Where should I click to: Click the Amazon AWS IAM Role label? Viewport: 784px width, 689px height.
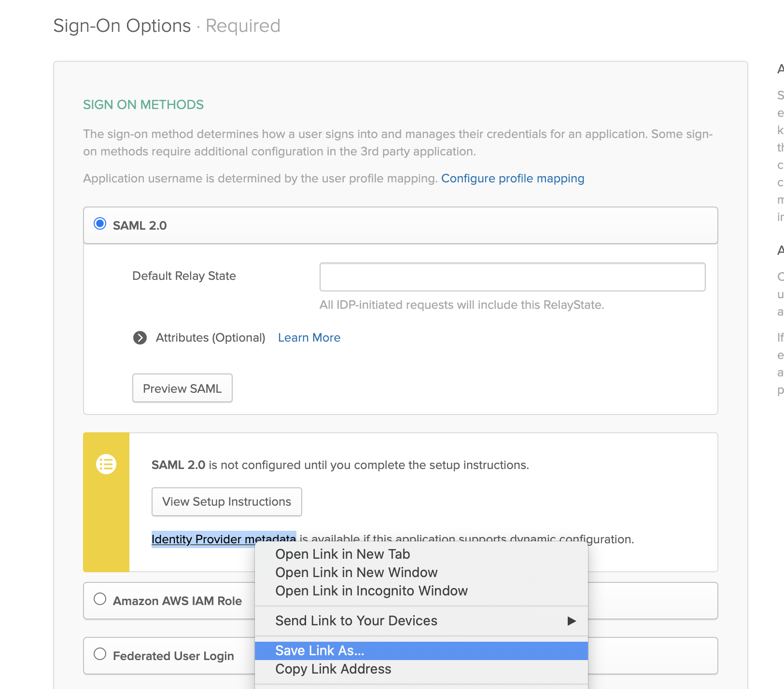(x=177, y=601)
